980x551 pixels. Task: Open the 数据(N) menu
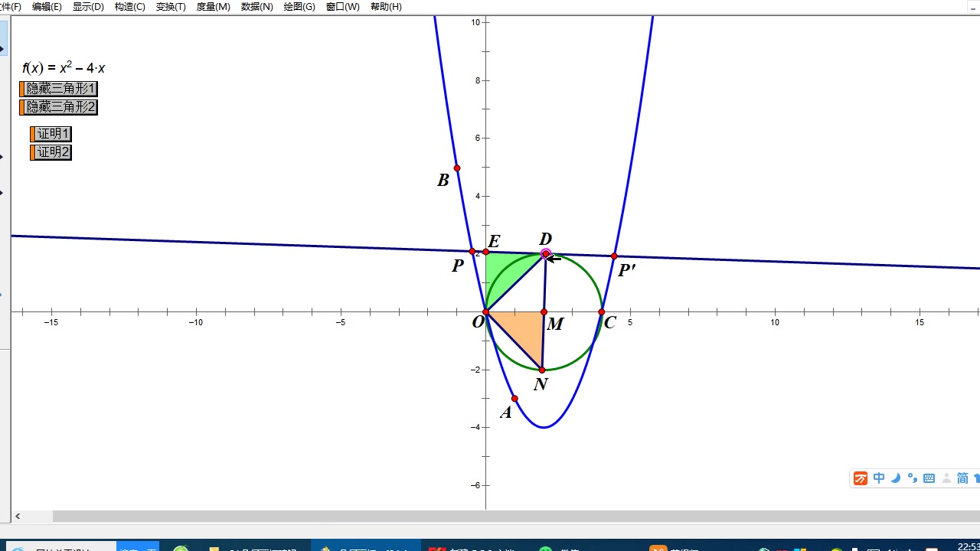(x=256, y=7)
